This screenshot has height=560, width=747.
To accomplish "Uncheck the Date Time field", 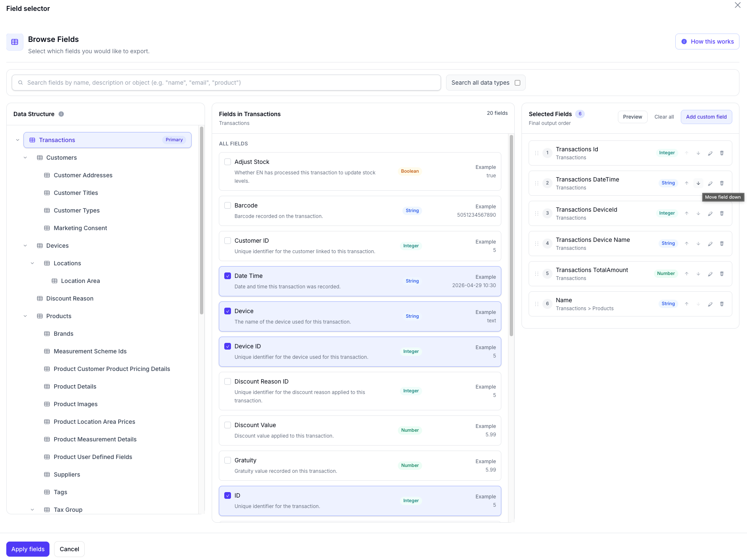I will pos(228,276).
